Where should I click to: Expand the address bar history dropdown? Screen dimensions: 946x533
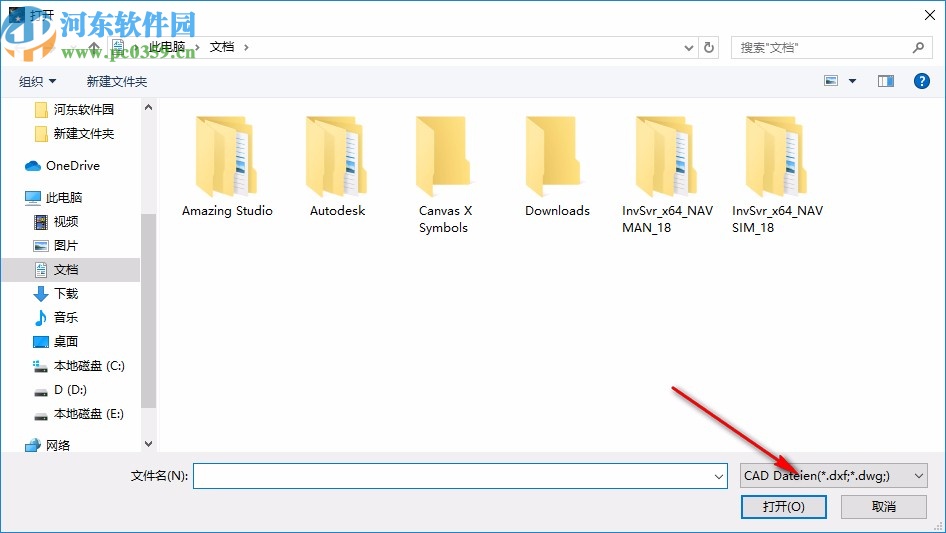pos(688,47)
